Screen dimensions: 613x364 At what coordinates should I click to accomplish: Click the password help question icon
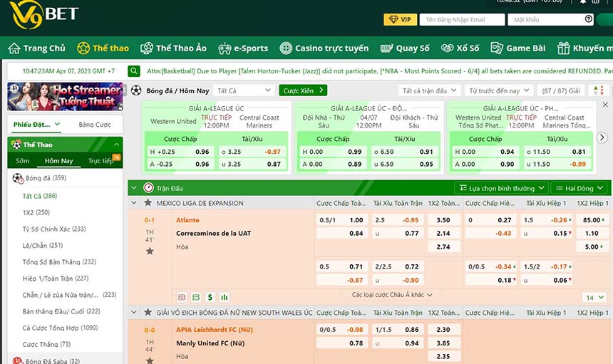point(588,19)
